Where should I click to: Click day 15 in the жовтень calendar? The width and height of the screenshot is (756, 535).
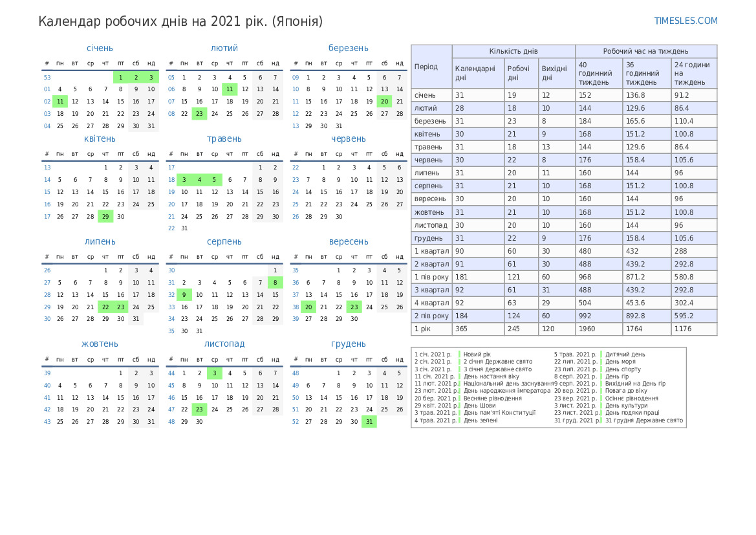(120, 397)
